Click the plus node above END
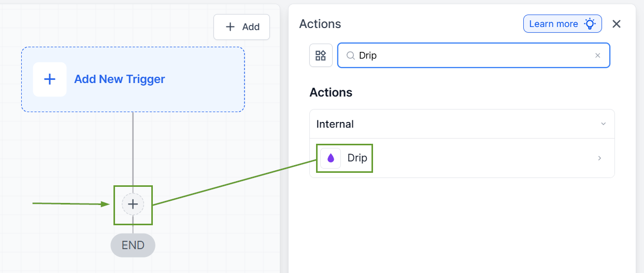 coord(133,204)
